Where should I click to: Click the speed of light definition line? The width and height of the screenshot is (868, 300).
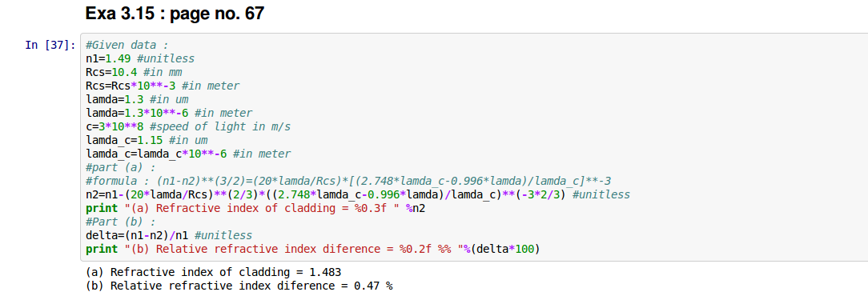[188, 126]
